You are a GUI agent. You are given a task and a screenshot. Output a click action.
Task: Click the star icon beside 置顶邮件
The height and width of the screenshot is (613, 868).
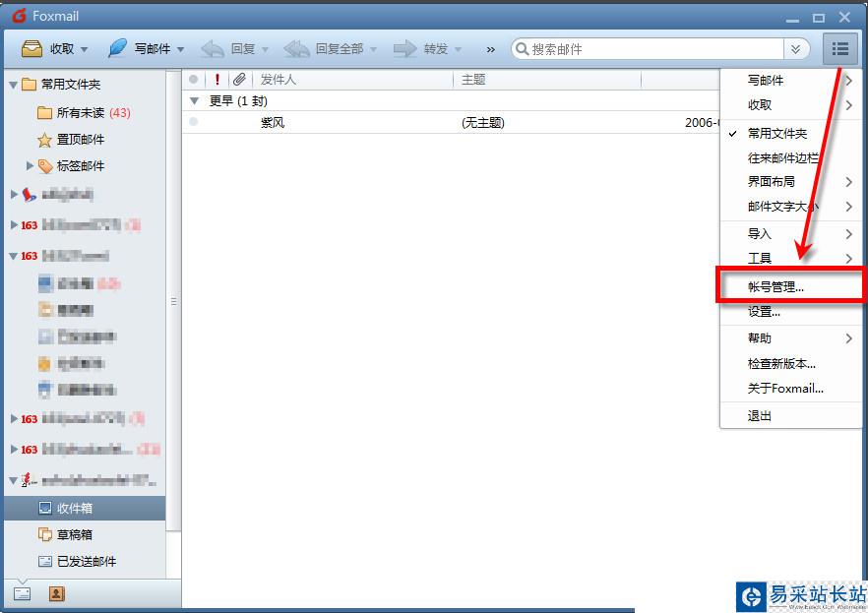[x=44, y=140]
